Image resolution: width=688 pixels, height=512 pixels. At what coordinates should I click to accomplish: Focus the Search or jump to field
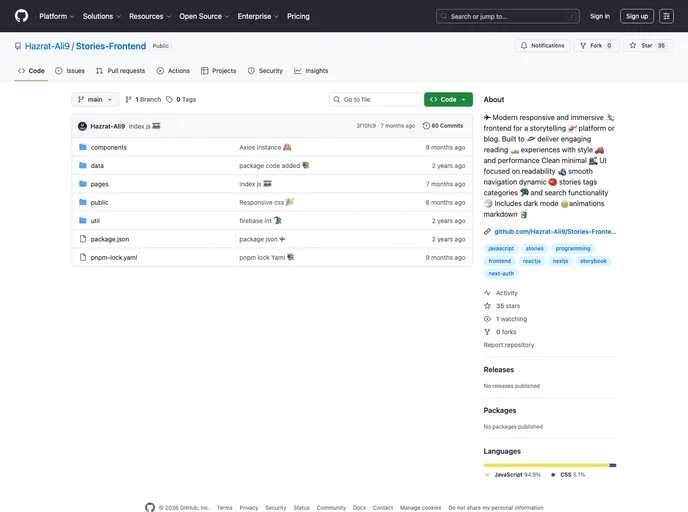[x=508, y=16]
